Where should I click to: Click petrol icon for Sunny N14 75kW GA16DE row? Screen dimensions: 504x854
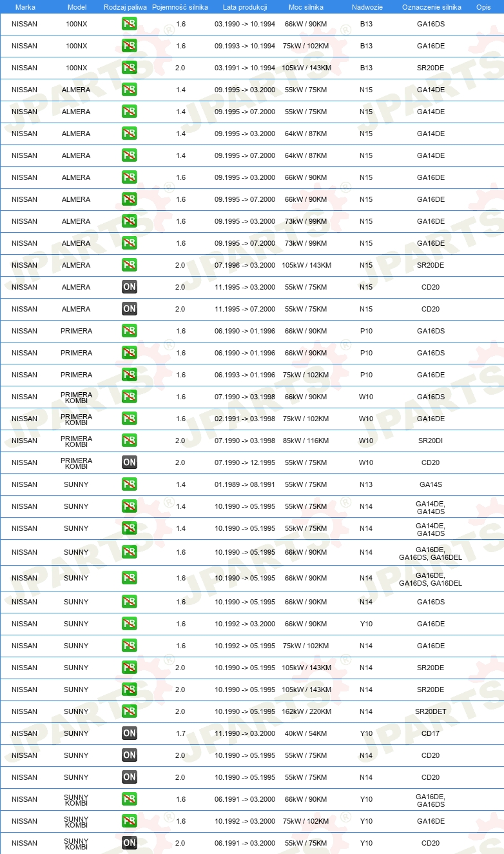tap(130, 646)
